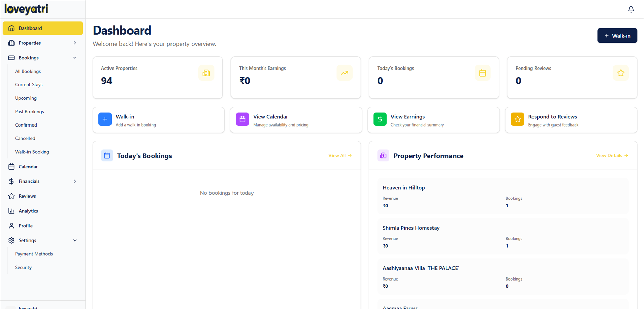Open Security settings
Image resolution: width=644 pixels, height=309 pixels.
[x=23, y=267]
